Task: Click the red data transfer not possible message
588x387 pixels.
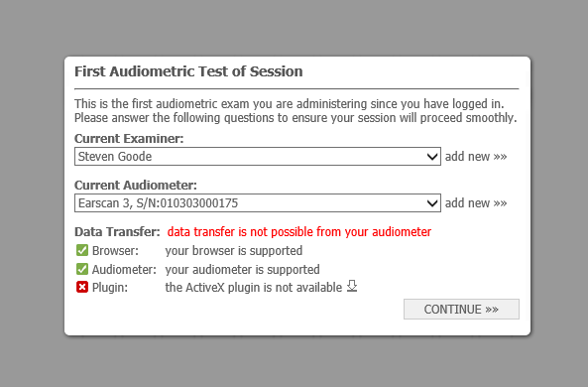Action: coord(299,232)
